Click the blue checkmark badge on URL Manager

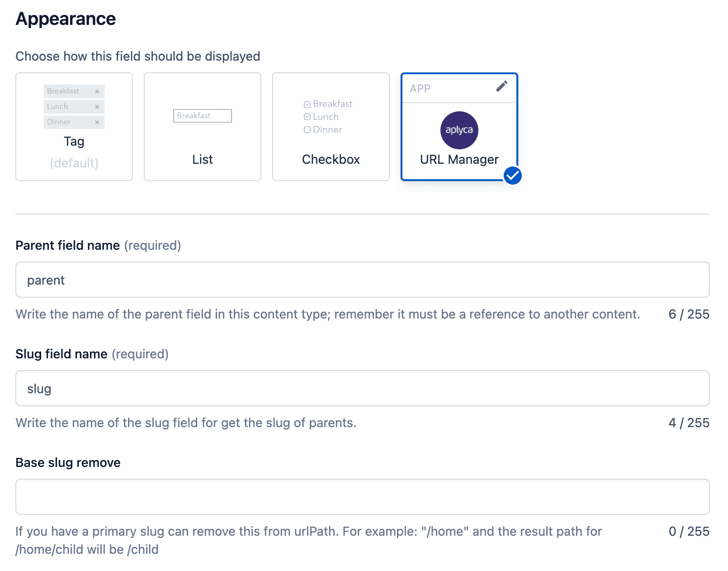click(513, 176)
